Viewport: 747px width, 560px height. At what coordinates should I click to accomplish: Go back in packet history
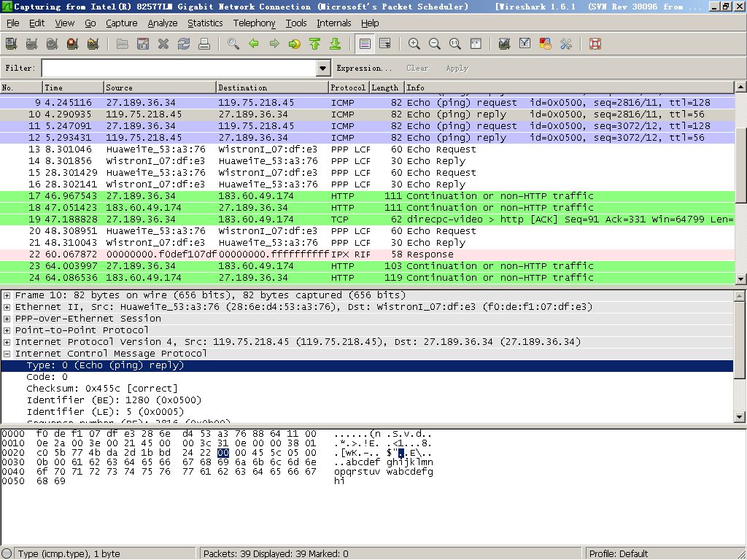click(254, 44)
